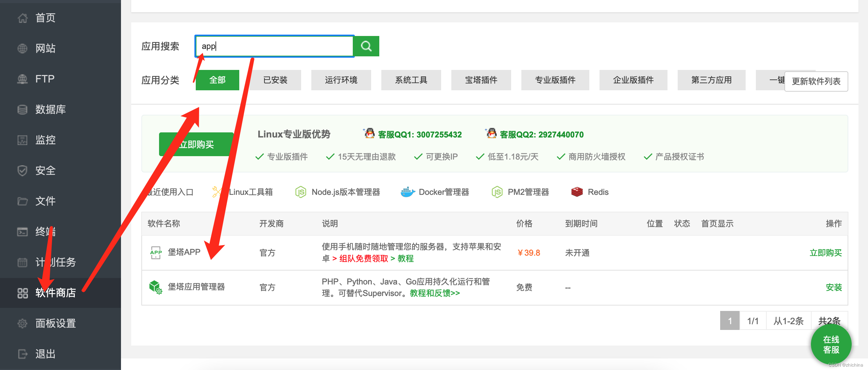
Task: Open the 在线客服 floating bubble
Action: 831,345
